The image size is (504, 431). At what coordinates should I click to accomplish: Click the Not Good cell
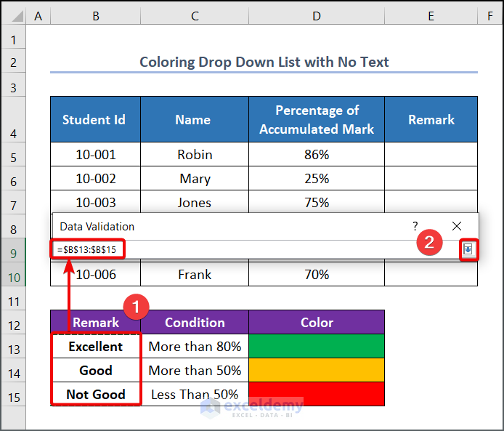[x=95, y=394]
